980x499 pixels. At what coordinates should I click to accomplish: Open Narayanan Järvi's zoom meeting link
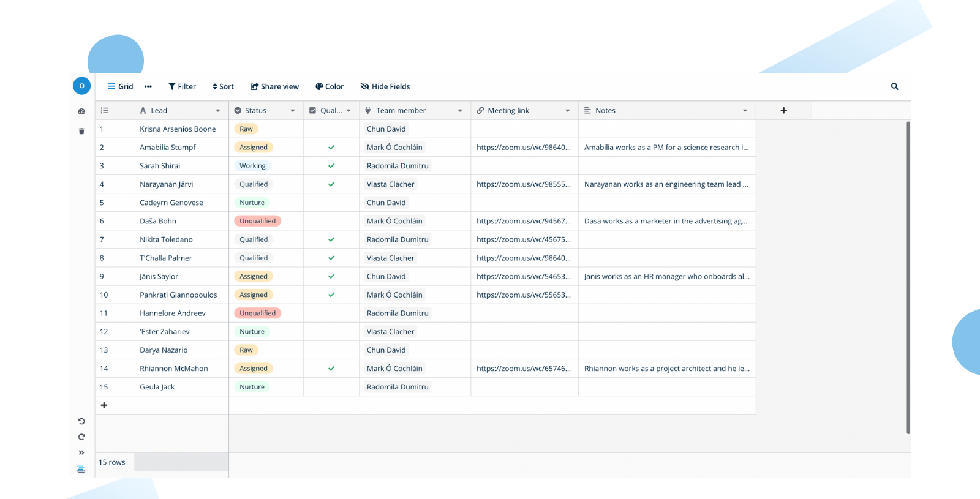[523, 184]
